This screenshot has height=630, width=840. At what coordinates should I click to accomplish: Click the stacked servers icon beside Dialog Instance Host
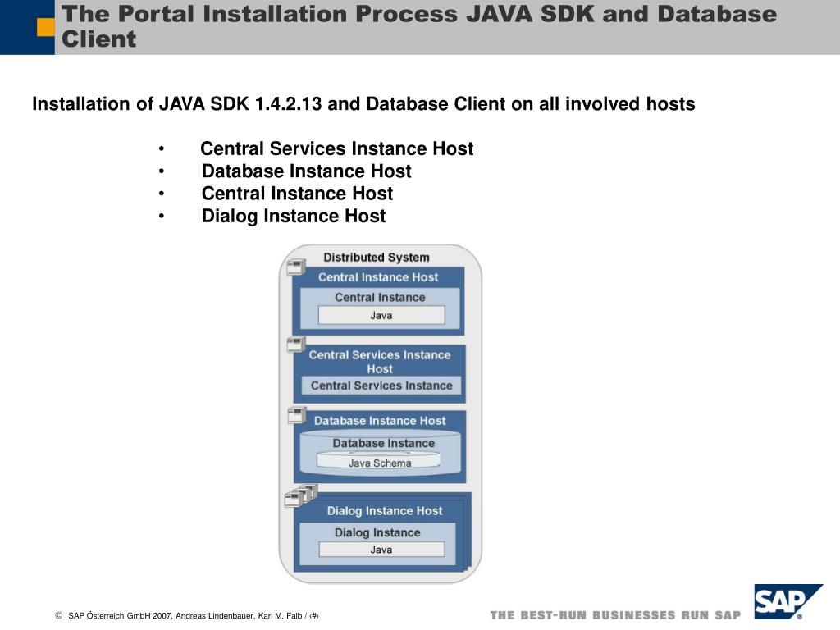click(x=301, y=495)
